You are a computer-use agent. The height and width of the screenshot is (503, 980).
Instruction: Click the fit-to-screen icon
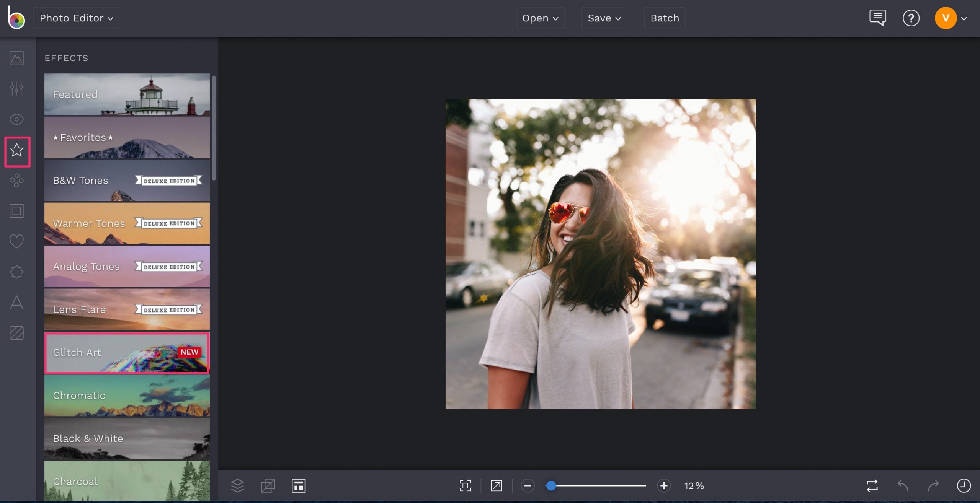465,485
